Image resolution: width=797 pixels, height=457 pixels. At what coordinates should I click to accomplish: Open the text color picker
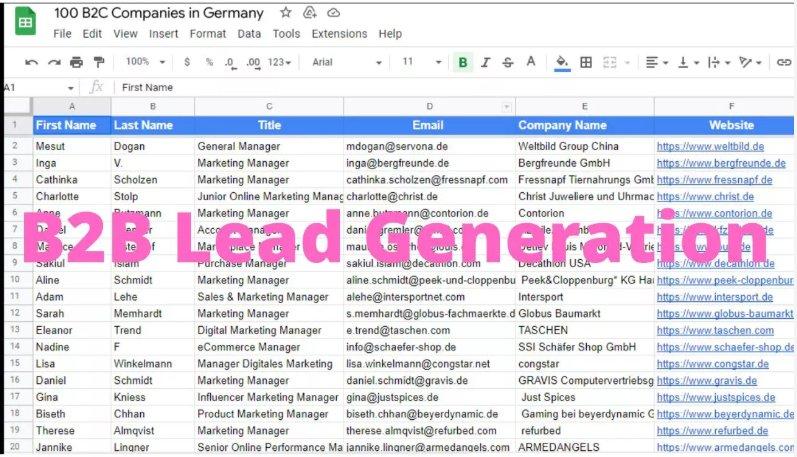[531, 62]
